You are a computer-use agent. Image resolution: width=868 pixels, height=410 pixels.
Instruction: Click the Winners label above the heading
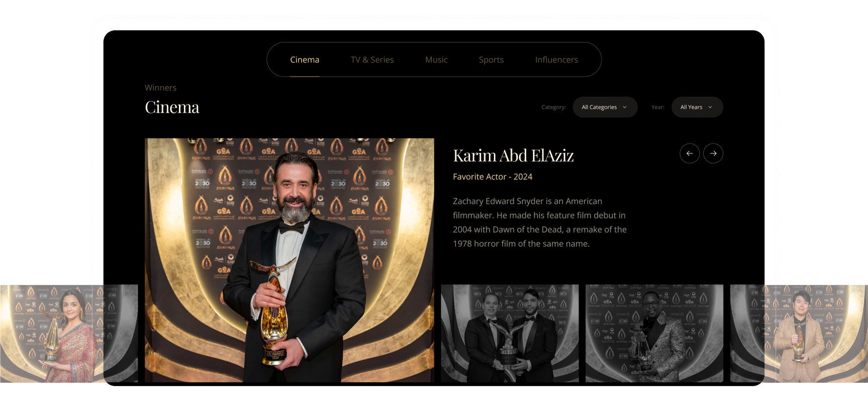click(160, 88)
